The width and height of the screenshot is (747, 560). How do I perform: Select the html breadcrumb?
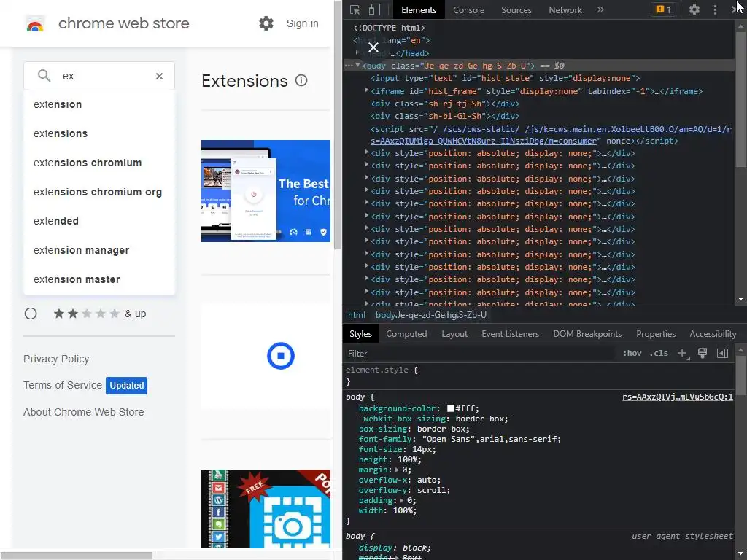click(x=357, y=315)
